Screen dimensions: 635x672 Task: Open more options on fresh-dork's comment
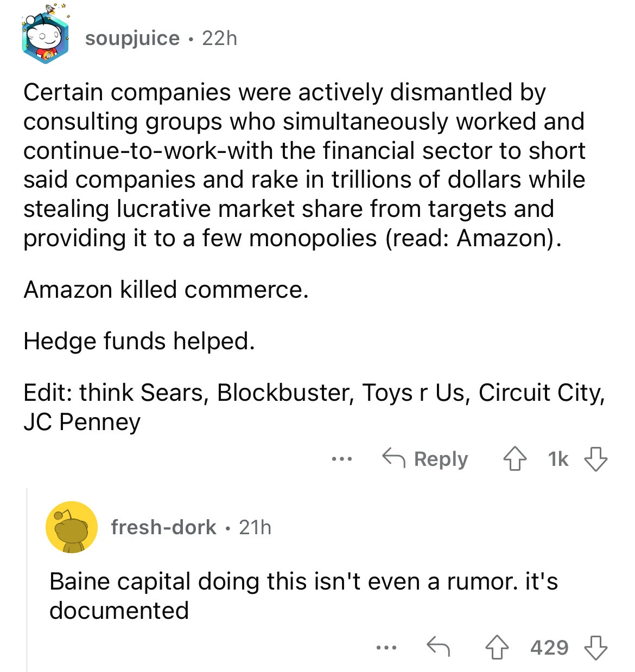pyautogui.click(x=386, y=648)
